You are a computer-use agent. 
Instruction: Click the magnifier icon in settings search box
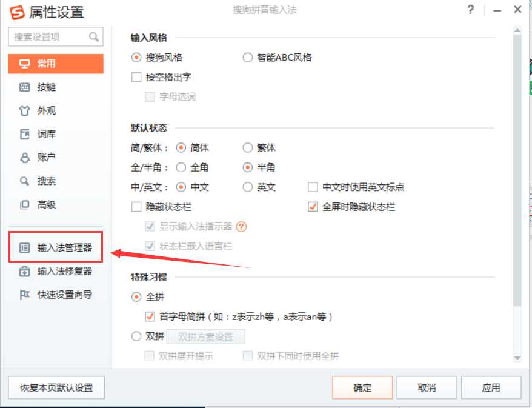point(94,36)
